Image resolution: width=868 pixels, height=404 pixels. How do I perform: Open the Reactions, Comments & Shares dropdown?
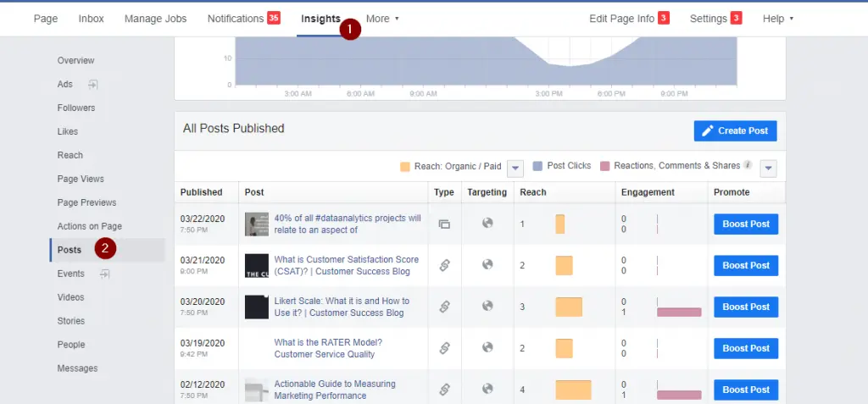pos(768,168)
